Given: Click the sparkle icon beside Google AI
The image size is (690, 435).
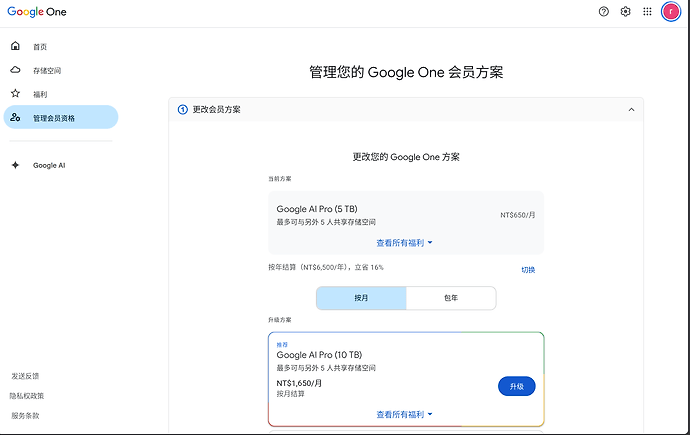Looking at the screenshot, I should [15, 165].
